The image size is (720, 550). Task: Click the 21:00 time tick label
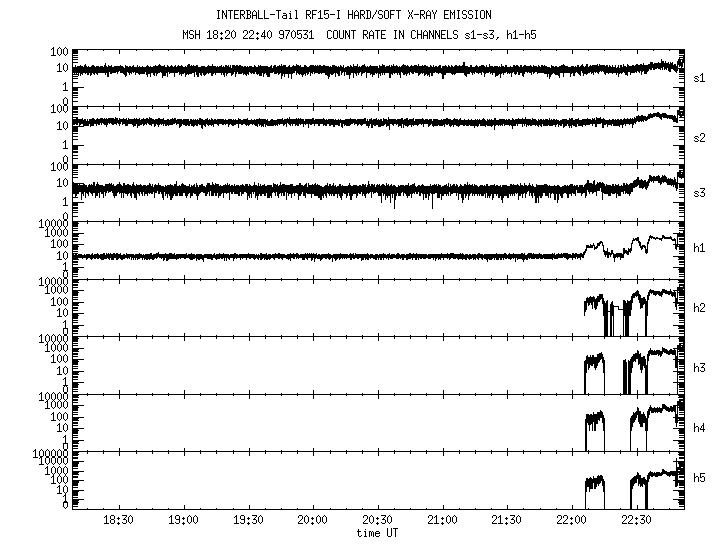point(442,521)
